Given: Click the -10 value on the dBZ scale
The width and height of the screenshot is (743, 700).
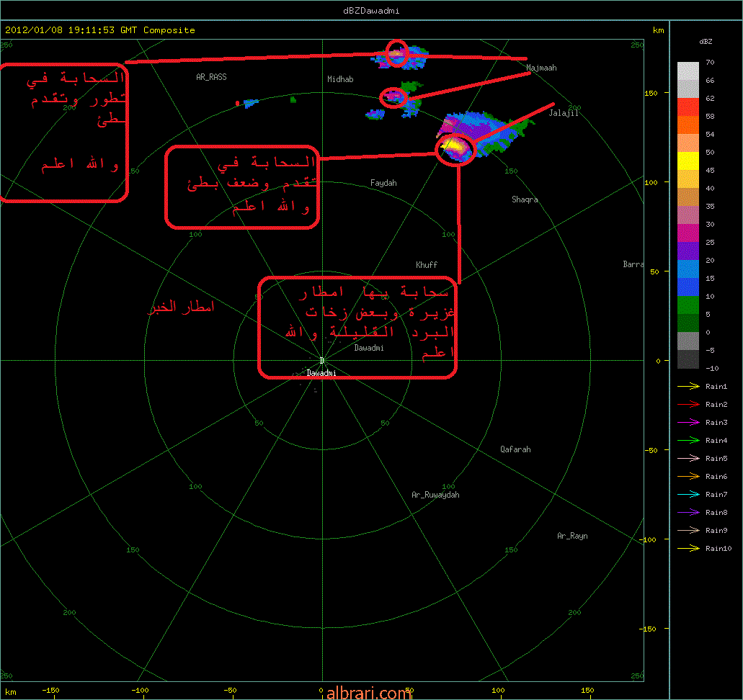Looking at the screenshot, I should 712,368.
